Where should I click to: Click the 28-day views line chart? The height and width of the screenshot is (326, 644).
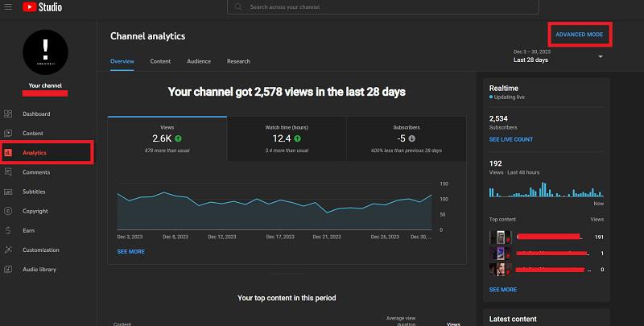click(x=275, y=208)
